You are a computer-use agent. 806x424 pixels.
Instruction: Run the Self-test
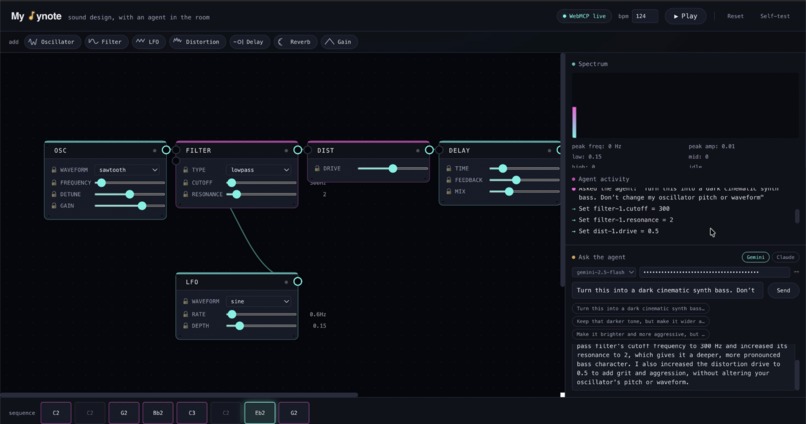775,16
